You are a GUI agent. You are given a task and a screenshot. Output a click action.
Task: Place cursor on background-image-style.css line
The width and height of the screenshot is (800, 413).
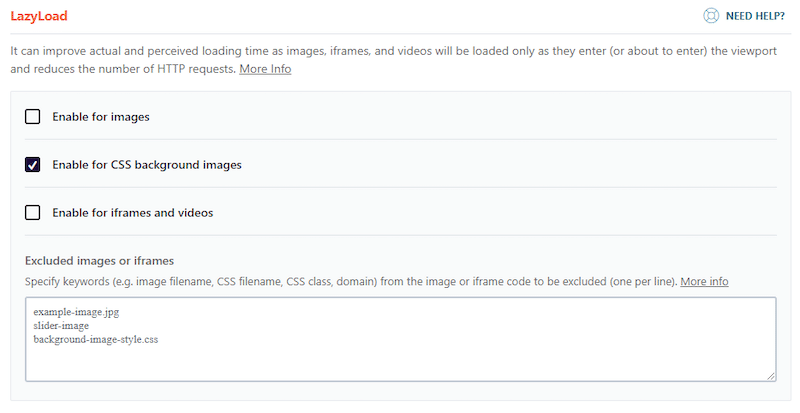point(96,340)
